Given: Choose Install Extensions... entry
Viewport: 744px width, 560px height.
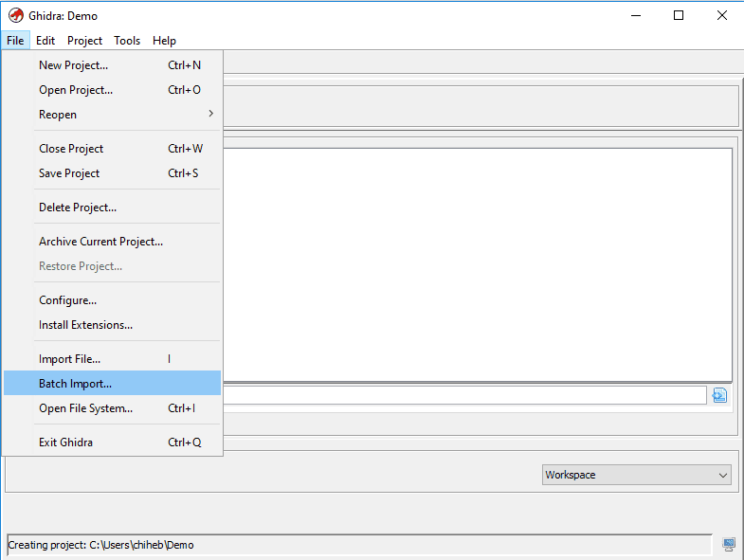Looking at the screenshot, I should 113,325.
